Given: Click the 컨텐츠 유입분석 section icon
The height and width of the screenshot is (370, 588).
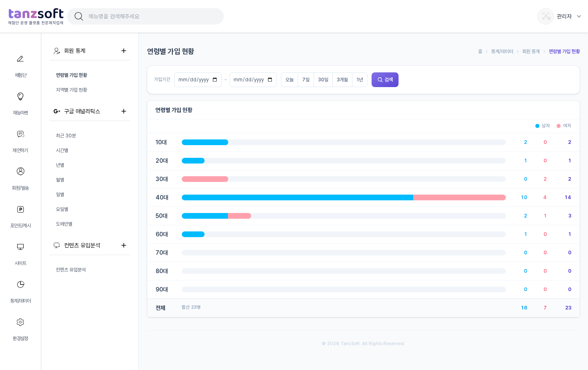Looking at the screenshot, I should click(57, 245).
